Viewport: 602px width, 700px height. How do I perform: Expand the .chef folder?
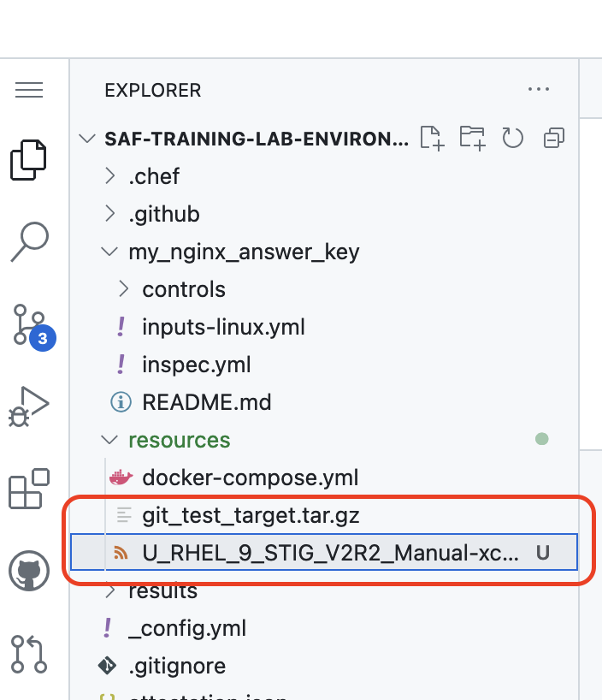point(154,176)
